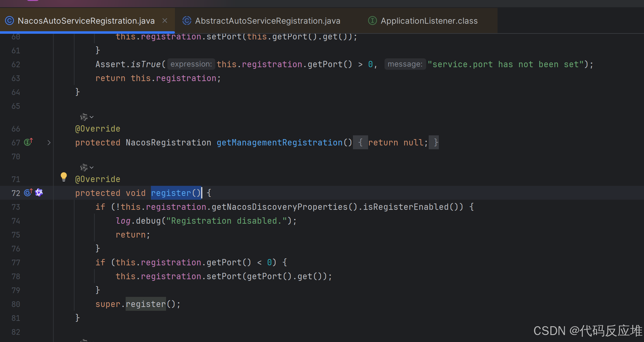Click the AI inlay icon above register method
644x342 pixels.
click(x=84, y=168)
